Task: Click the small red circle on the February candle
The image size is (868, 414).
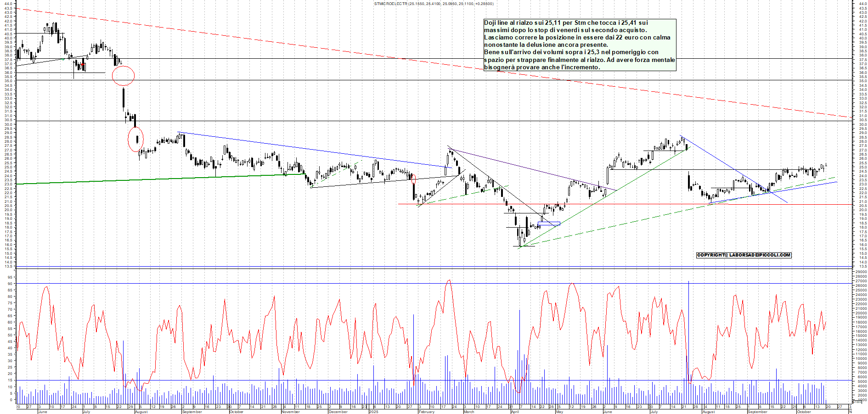Action: [413, 179]
